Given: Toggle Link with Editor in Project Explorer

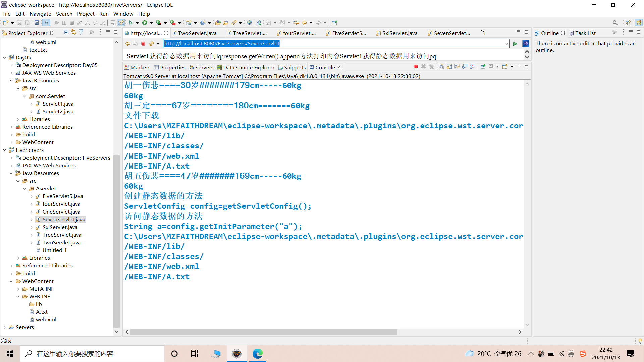Looking at the screenshot, I should click(73, 32).
